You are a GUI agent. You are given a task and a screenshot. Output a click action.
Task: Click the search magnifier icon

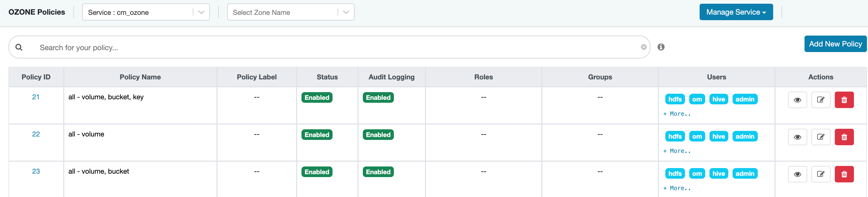click(x=19, y=48)
